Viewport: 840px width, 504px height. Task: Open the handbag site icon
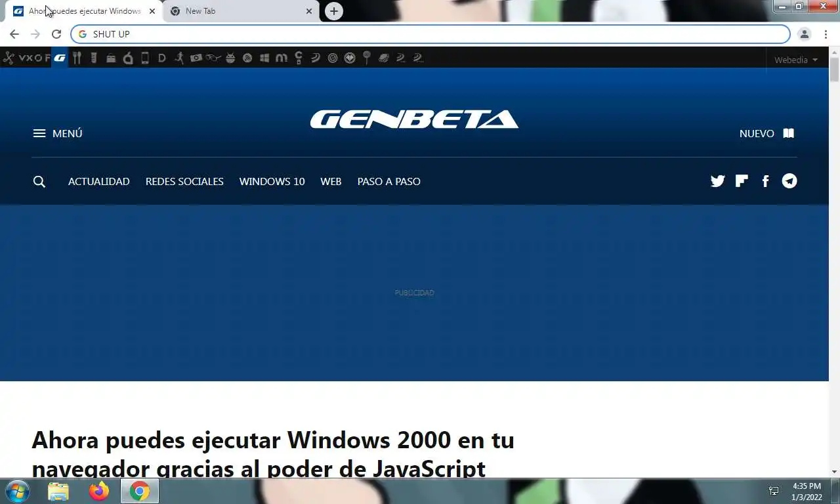111,58
